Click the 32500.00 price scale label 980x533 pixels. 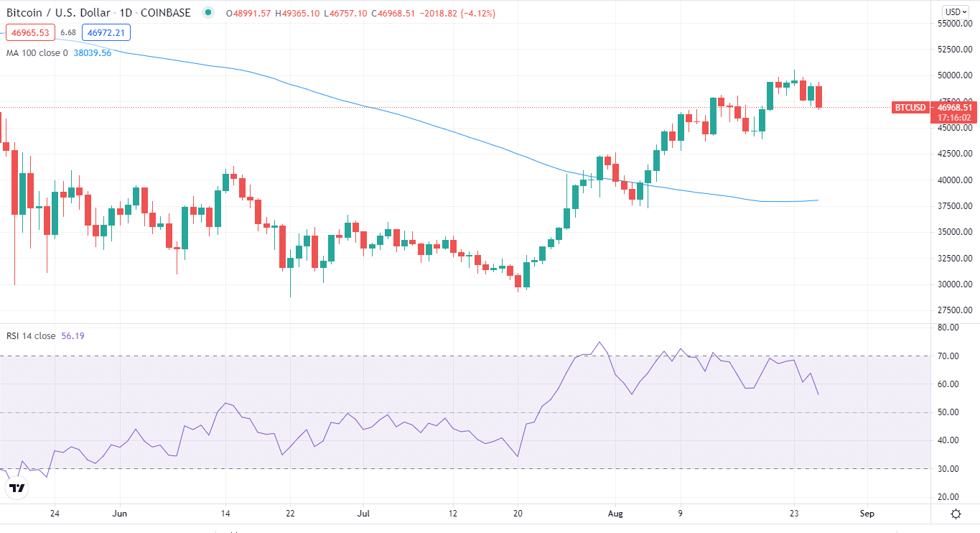pos(955,259)
